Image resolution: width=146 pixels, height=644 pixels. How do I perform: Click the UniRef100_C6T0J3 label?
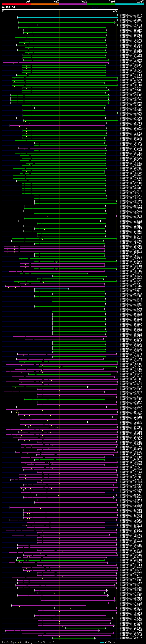131,361
